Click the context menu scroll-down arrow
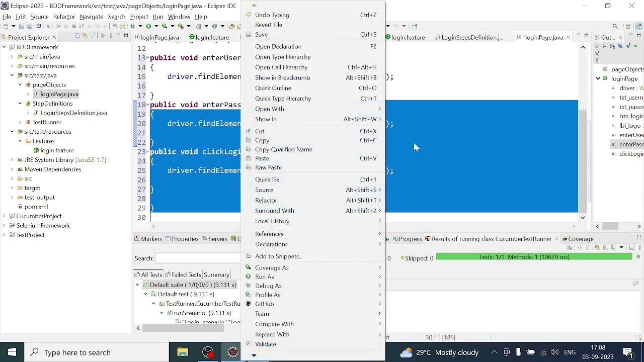Viewport: 644px width, 362px height. [x=254, y=355]
